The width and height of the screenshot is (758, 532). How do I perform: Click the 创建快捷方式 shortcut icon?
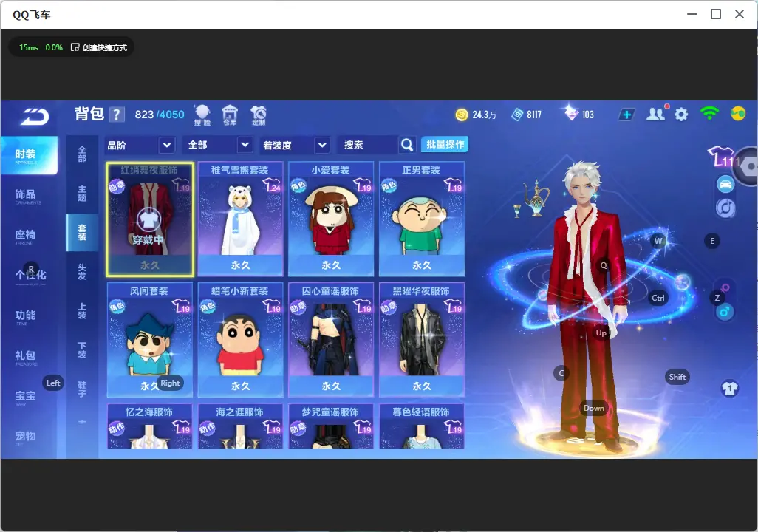75,47
